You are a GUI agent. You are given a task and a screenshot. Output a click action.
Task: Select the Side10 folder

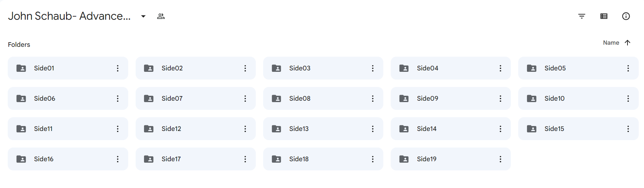[x=578, y=99]
